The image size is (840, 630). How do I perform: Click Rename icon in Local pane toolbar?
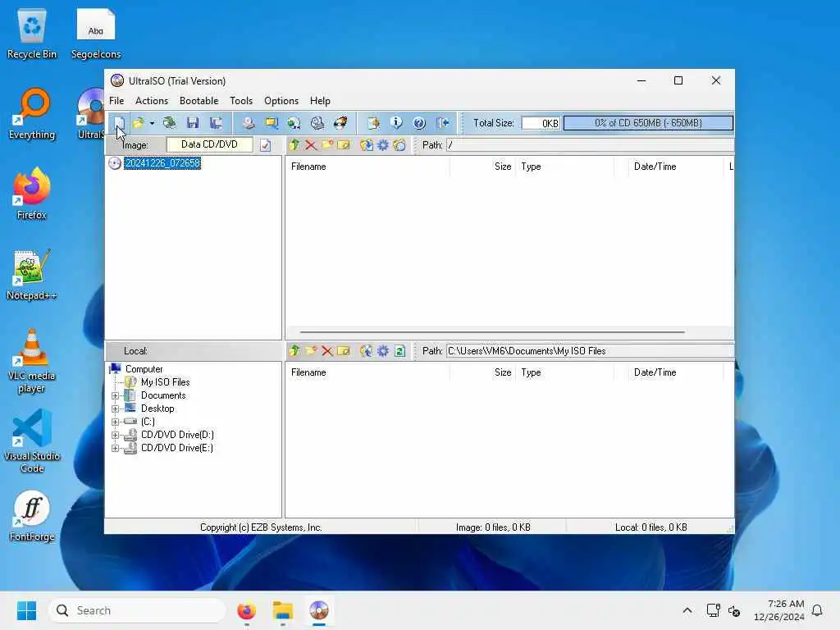click(x=344, y=351)
